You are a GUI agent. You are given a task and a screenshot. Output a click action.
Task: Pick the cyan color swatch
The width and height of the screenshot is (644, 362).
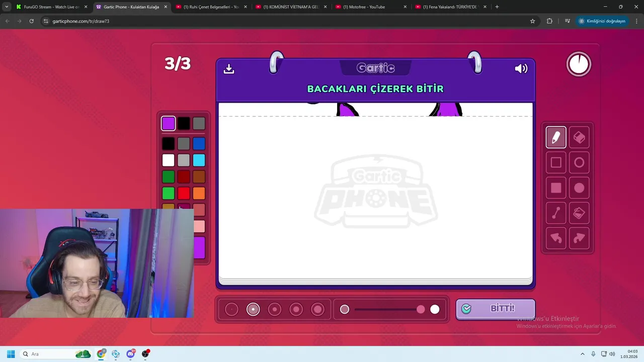[x=199, y=160]
